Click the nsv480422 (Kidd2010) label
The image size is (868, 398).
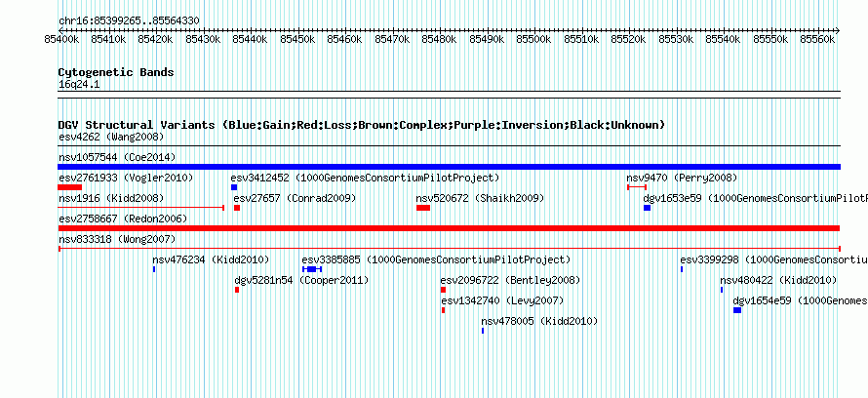tap(778, 280)
